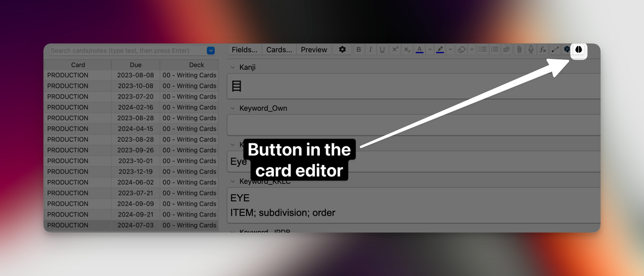Select the row due 2023-07-20
The height and width of the screenshot is (276, 644).
[131, 97]
